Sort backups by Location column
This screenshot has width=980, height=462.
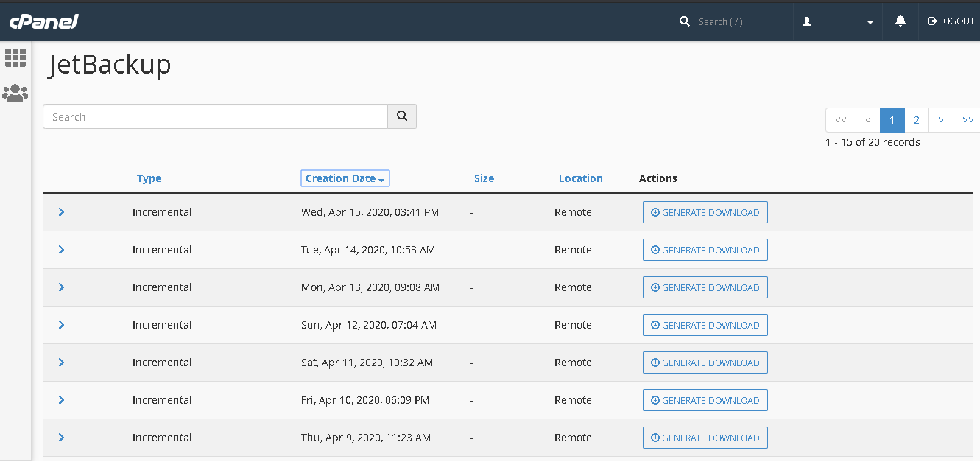[x=580, y=178]
